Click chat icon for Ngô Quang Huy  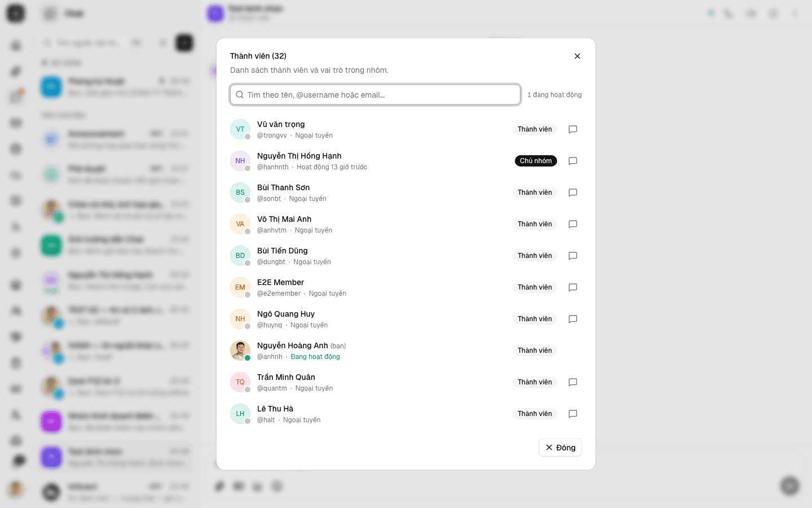[573, 319]
